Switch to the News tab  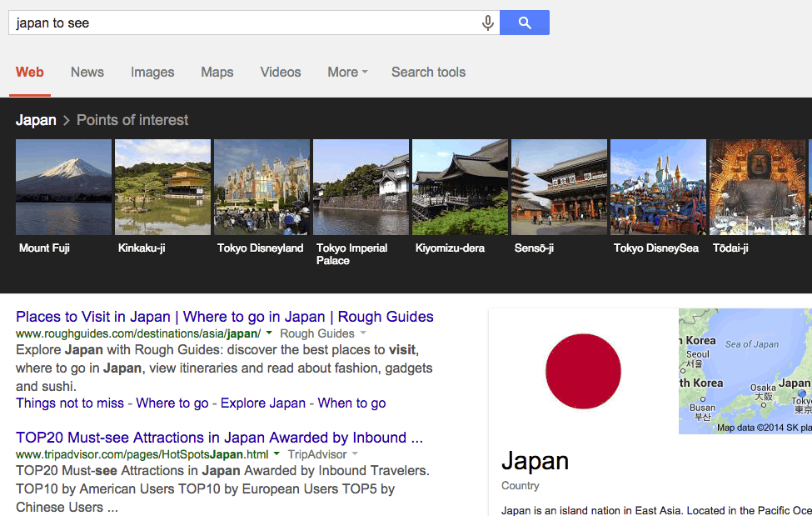click(x=87, y=73)
